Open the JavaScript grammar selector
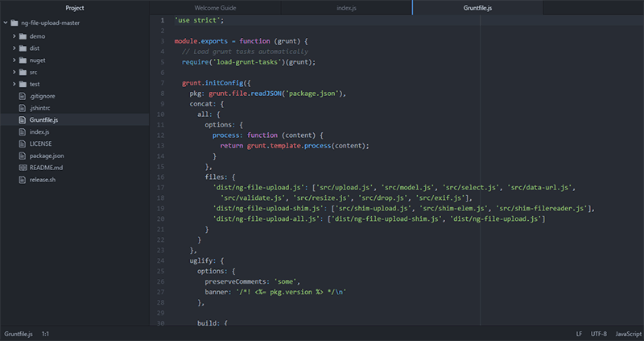Viewport: 644px width, 341px height. (629, 334)
